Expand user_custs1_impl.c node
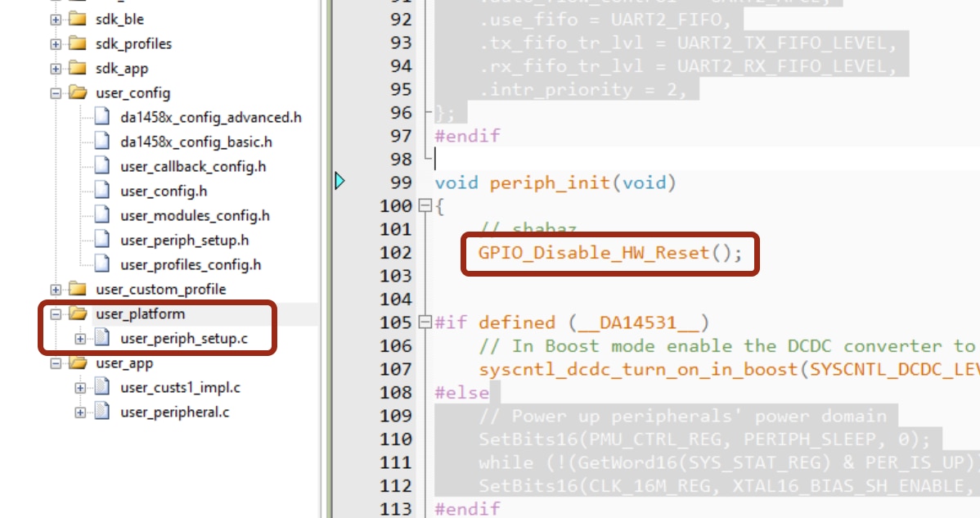This screenshot has height=518, width=980. [80, 387]
